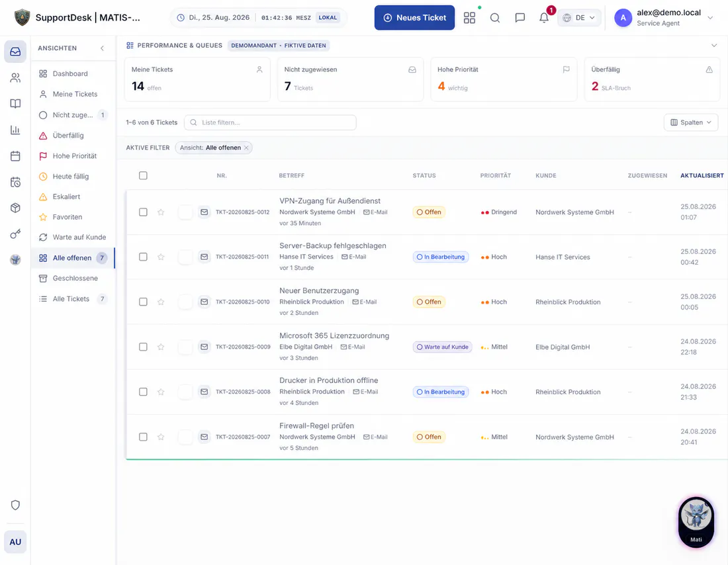The width and height of the screenshot is (728, 565).
Task: Open the chat bubble icon in header
Action: [x=520, y=18]
